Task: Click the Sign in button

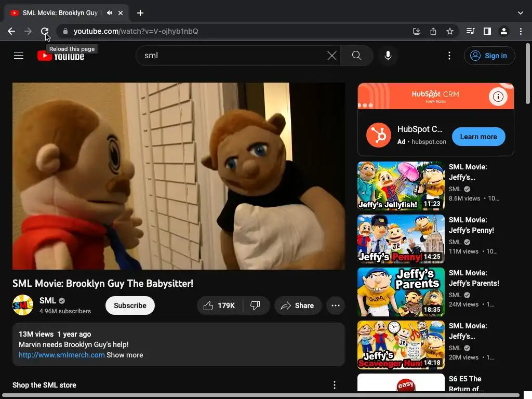Action: (489, 56)
